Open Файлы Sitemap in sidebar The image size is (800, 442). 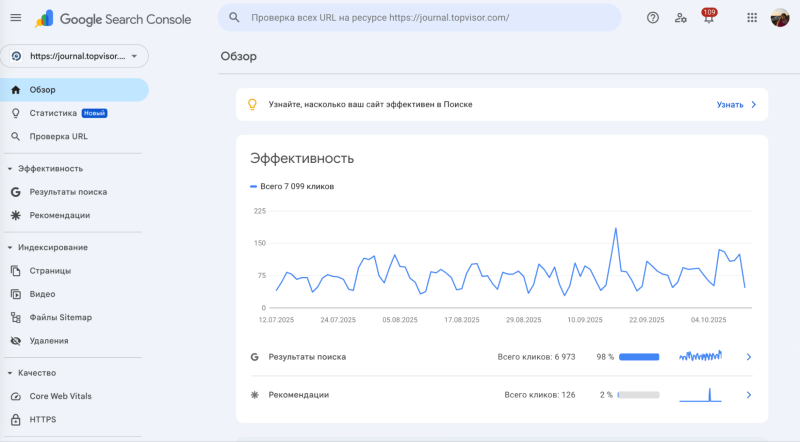coord(61,317)
